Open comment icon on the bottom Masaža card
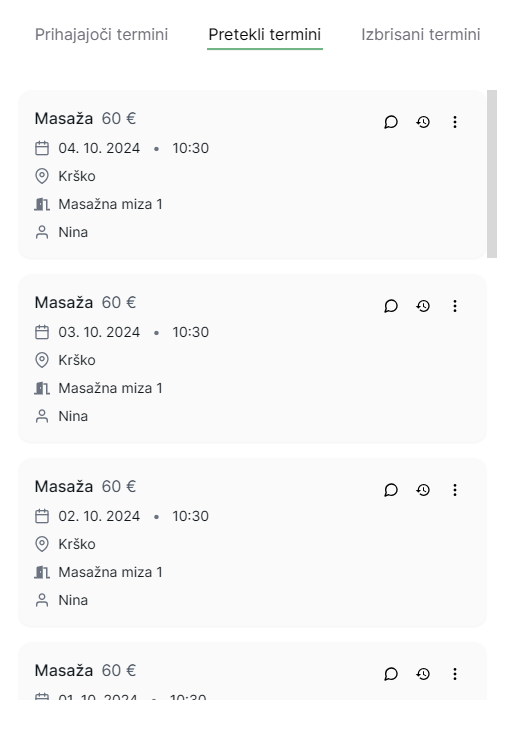The image size is (519, 733). 391,674
